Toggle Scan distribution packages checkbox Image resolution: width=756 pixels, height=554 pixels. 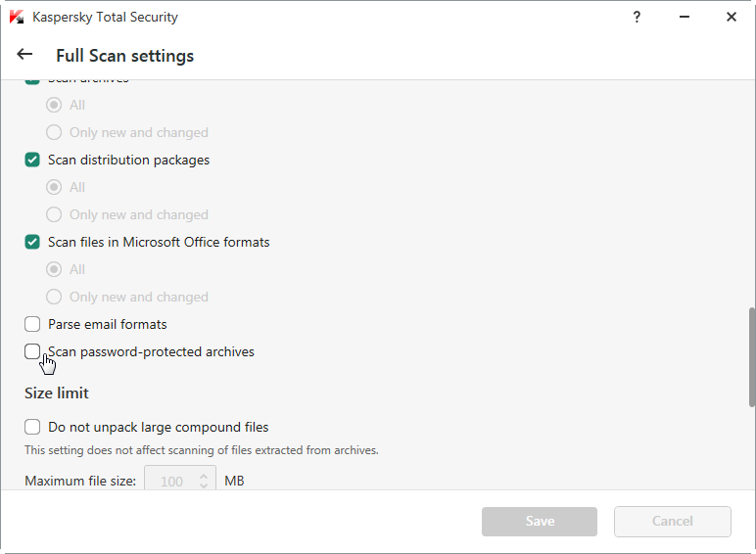pos(32,160)
